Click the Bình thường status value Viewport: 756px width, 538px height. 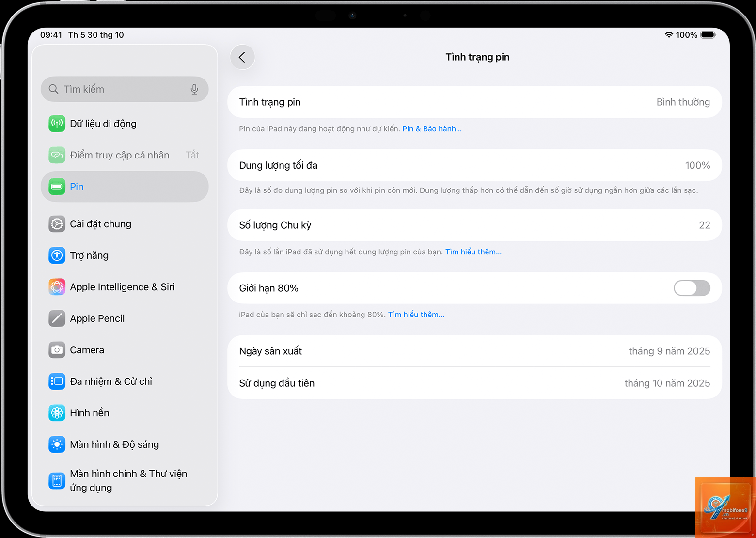(x=683, y=102)
